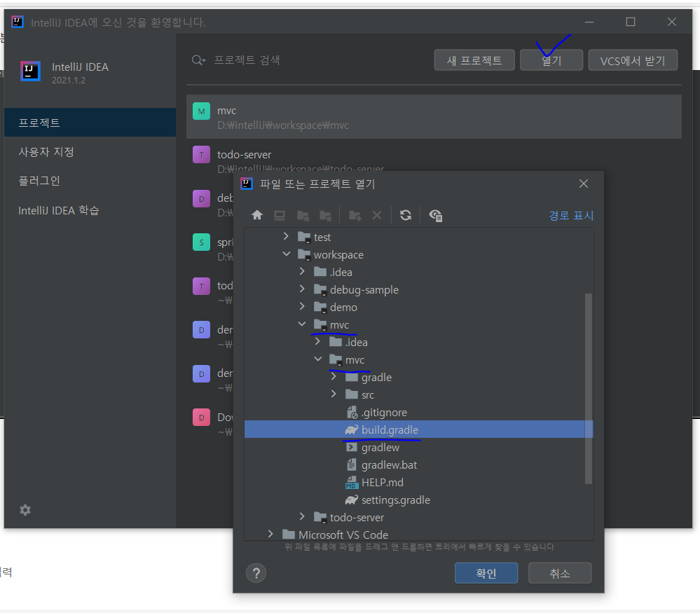The width and height of the screenshot is (700, 613).
Task: Click the script icon beside gradlew
Action: click(352, 448)
